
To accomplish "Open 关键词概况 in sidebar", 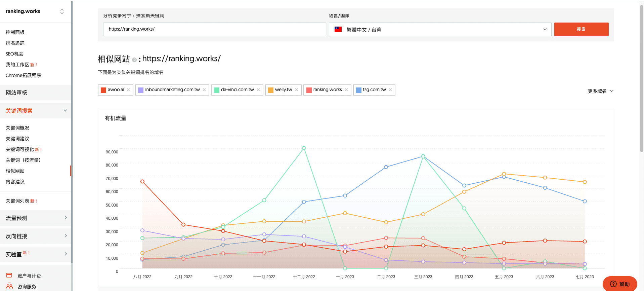I will [x=17, y=128].
